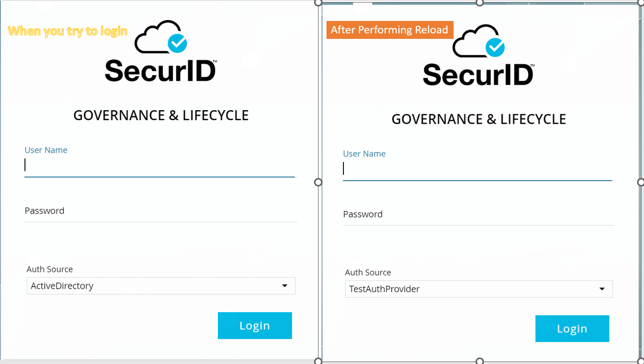Open the ActiveDirectory Auth Source dropdown

[285, 286]
